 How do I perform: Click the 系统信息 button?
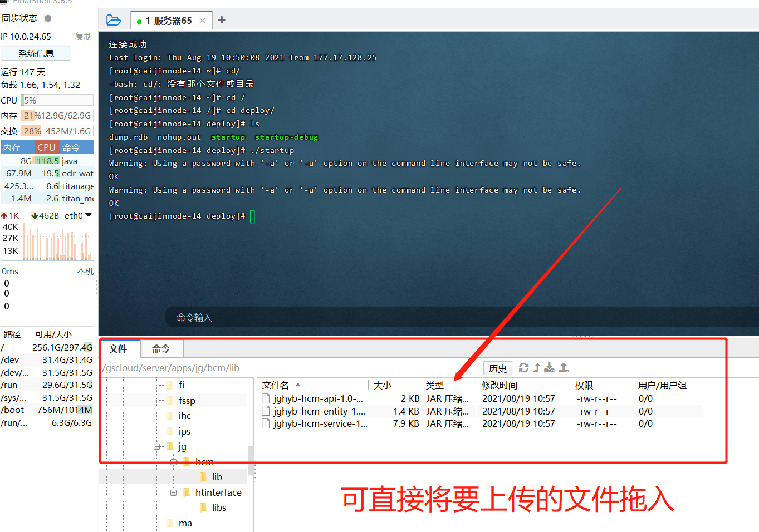point(36,53)
